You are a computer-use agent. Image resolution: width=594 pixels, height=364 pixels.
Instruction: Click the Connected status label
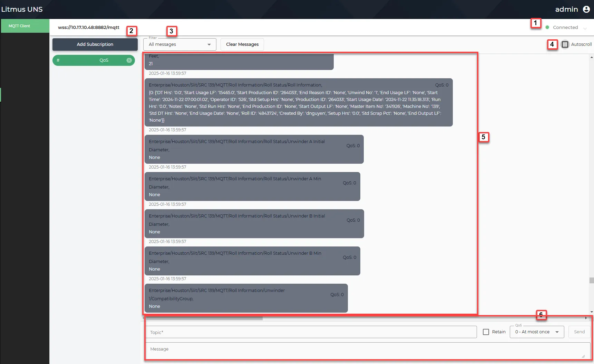(x=565, y=27)
